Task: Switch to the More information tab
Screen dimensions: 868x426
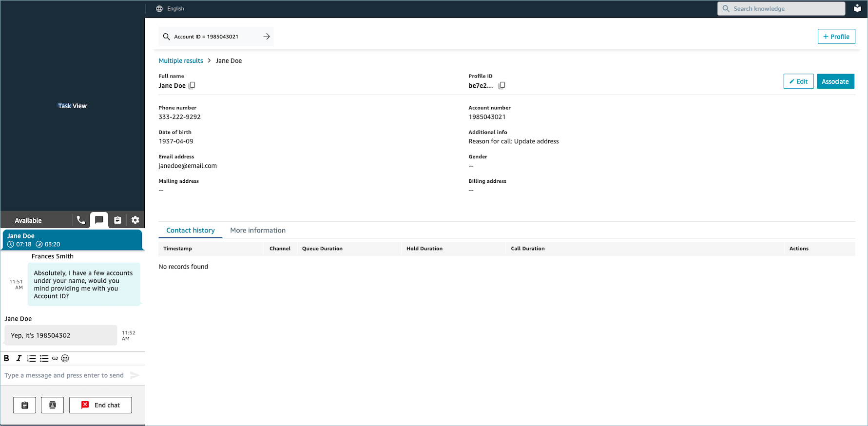Action: [x=258, y=231]
